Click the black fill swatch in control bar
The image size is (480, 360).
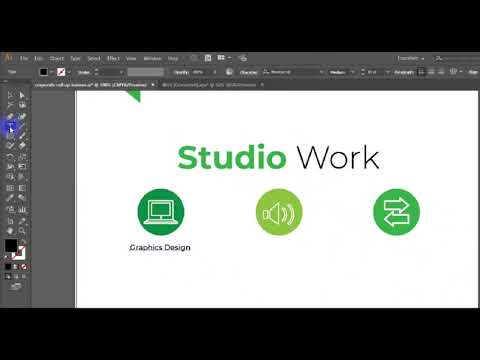click(43, 72)
